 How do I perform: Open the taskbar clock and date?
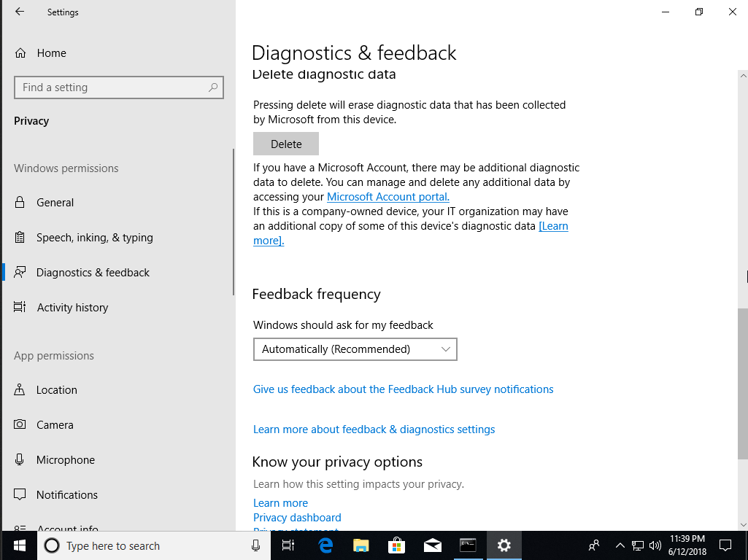687,545
